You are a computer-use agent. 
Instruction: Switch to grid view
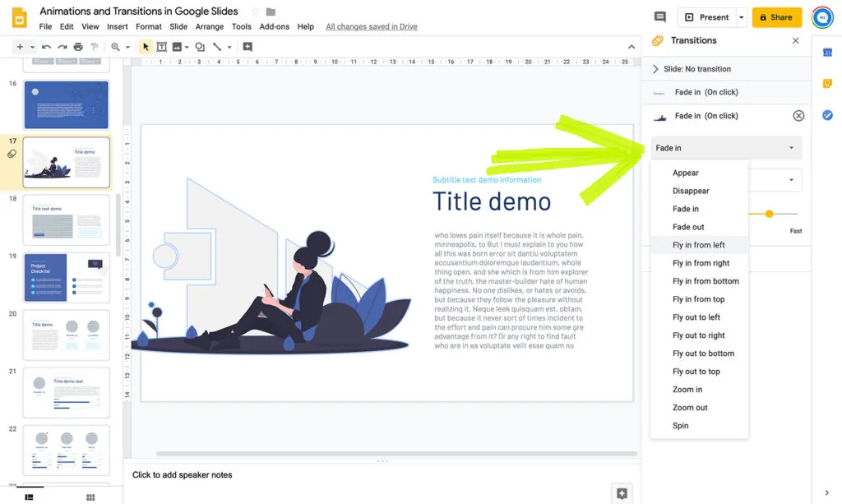click(x=90, y=497)
